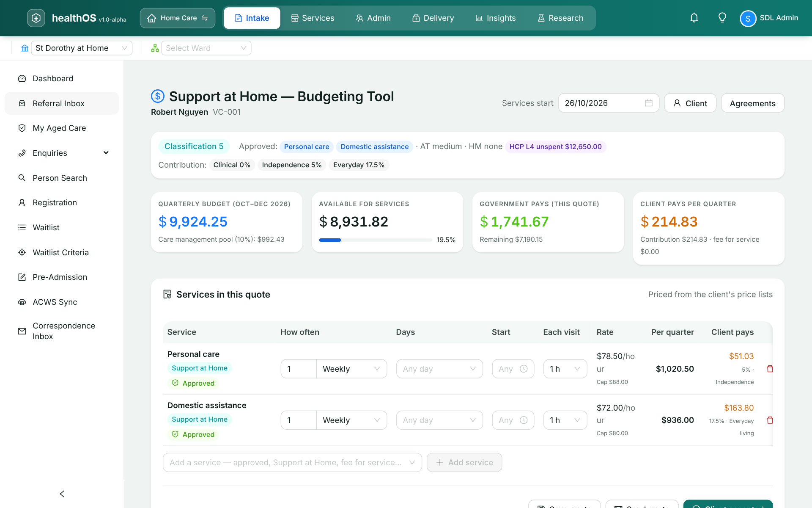The width and height of the screenshot is (812, 508).
Task: Open the Weekly frequency dropdown for Domestic assistance
Action: pyautogui.click(x=351, y=420)
